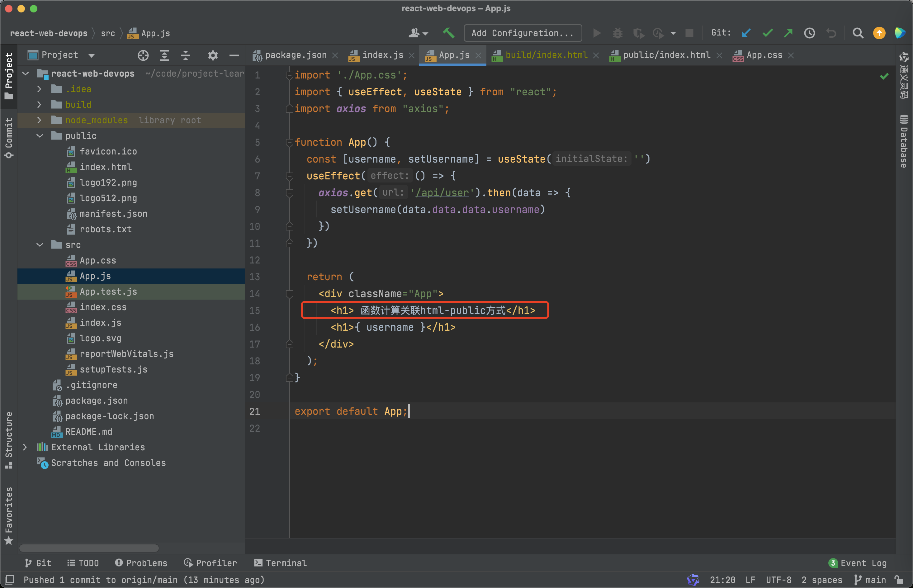This screenshot has width=913, height=588.
Task: Open Search Everywhere magnifier icon
Action: [x=858, y=33]
